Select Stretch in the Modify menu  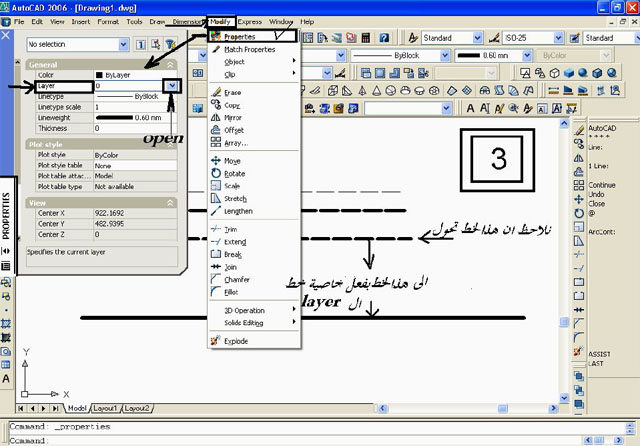(235, 199)
